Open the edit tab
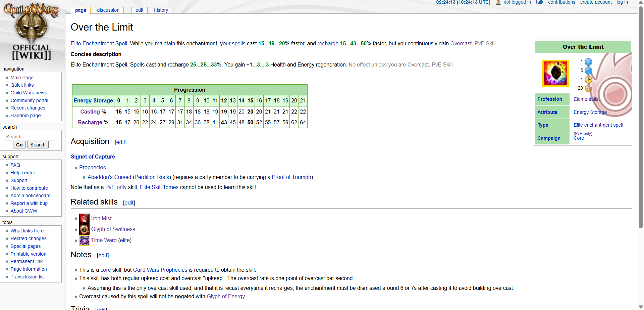This screenshot has width=644, height=310. 139,10
